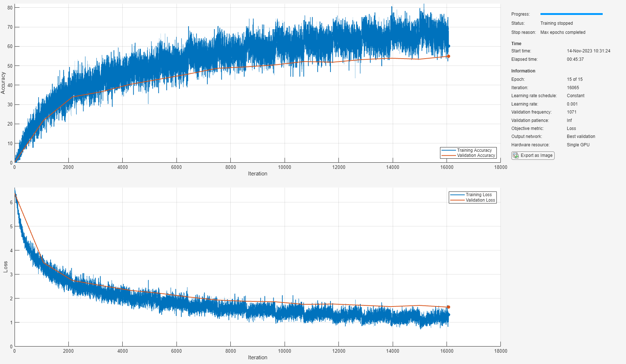This screenshot has width=626, height=364.
Task: Click final validation loss orange marker
Action: coord(448,307)
